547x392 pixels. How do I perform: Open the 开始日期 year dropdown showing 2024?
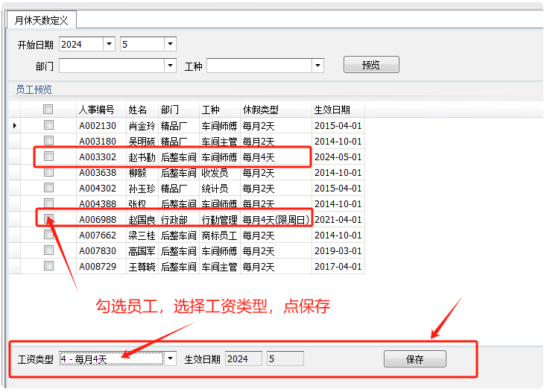pyautogui.click(x=110, y=44)
